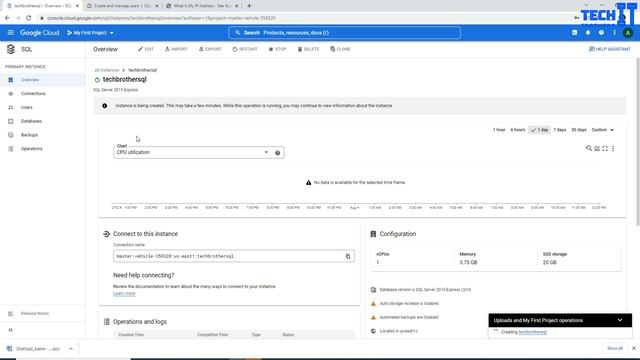Open the Custom time range dropdown
This screenshot has width=640, height=360.
pyautogui.click(x=602, y=130)
